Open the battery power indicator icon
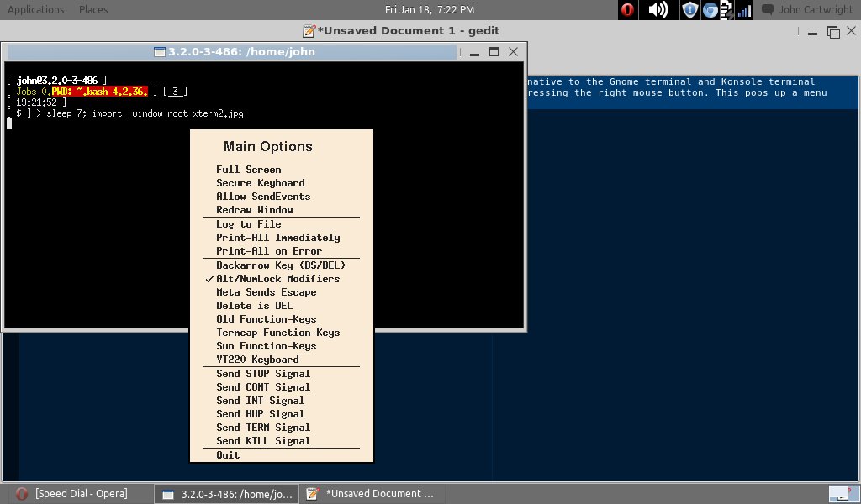Viewport: 861px width, 504px height. pyautogui.click(x=726, y=10)
